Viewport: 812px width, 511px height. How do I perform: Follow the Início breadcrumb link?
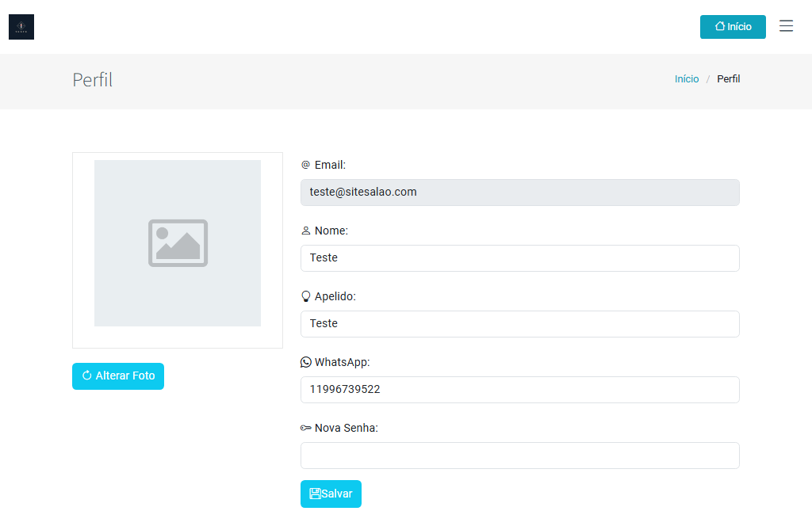[687, 79]
